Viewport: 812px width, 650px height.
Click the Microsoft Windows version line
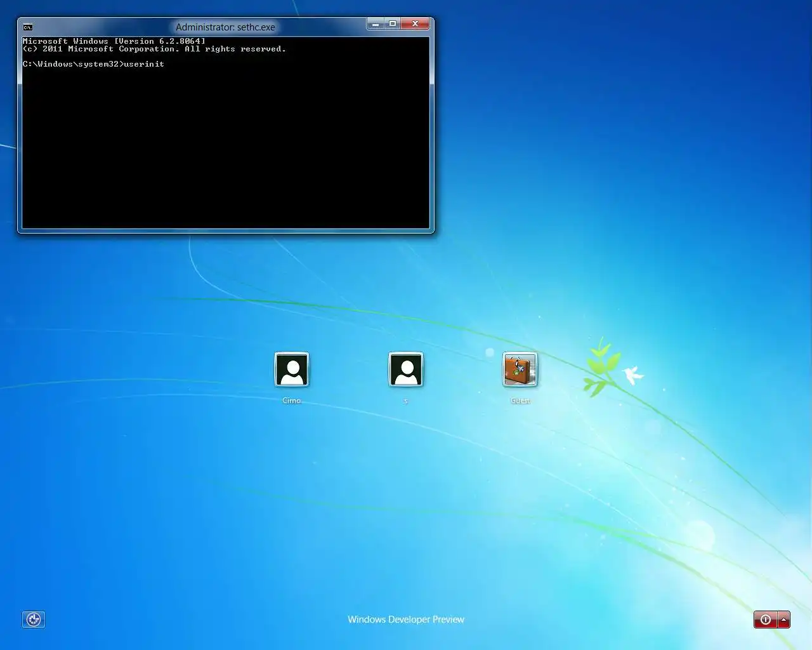[114, 41]
